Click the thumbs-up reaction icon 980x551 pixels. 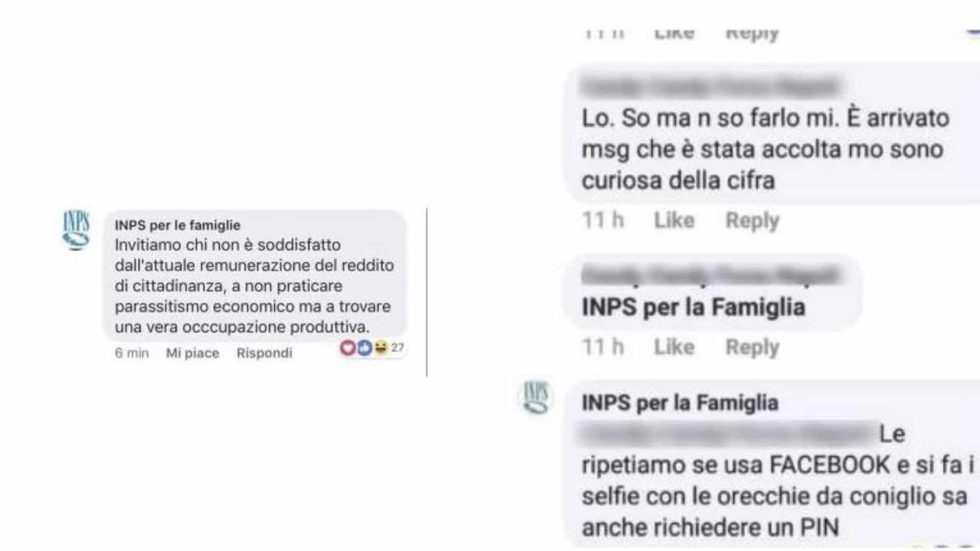coord(364,348)
